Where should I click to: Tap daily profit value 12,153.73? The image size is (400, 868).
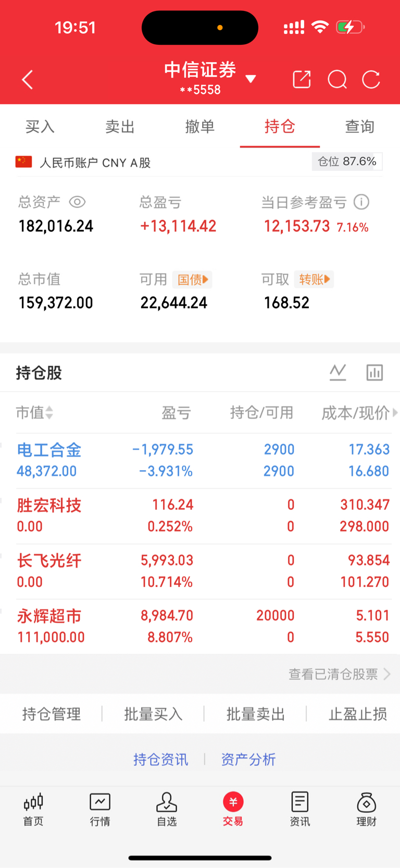(x=297, y=226)
